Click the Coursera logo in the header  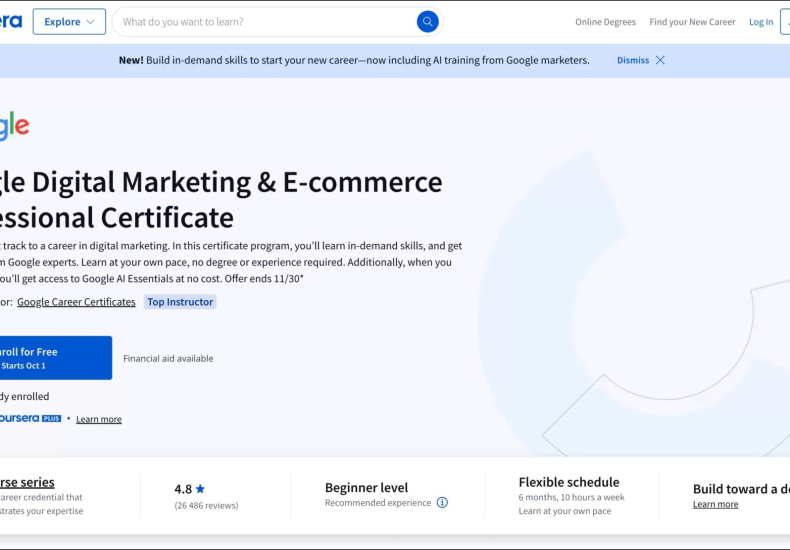11,22
